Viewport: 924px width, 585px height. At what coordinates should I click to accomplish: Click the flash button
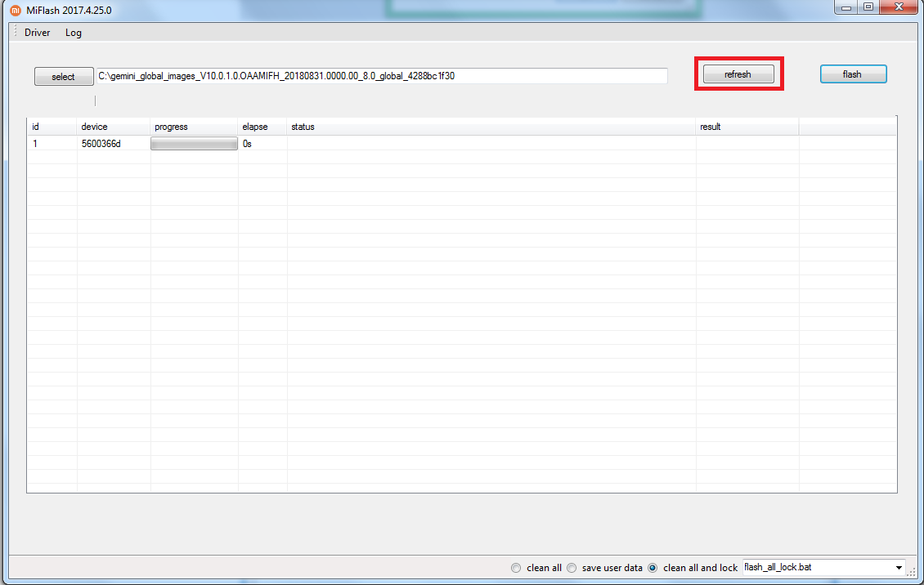click(853, 74)
